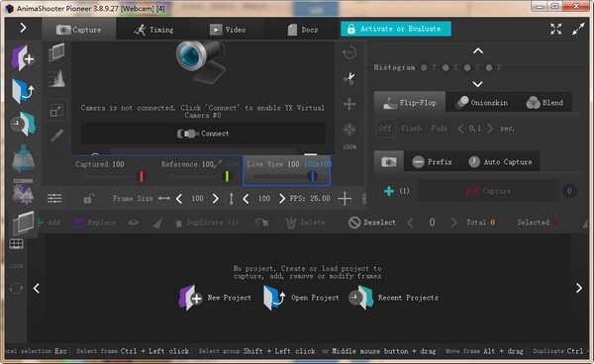Click the frame size lock icon
This screenshot has height=364, width=594.
point(88,198)
